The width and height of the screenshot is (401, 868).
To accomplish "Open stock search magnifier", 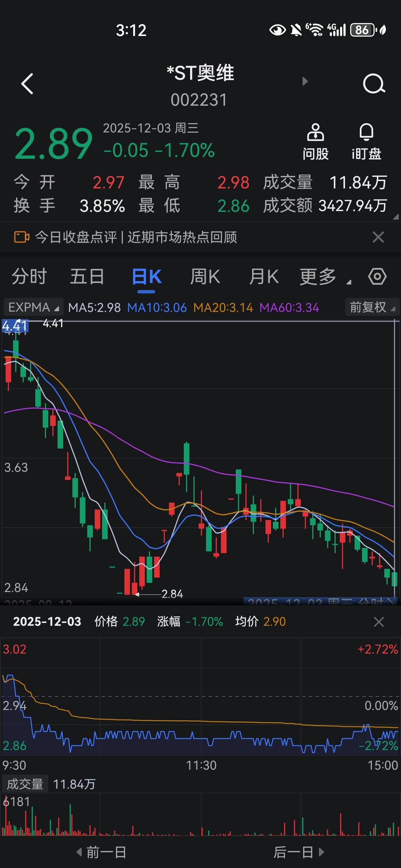I will tap(374, 83).
